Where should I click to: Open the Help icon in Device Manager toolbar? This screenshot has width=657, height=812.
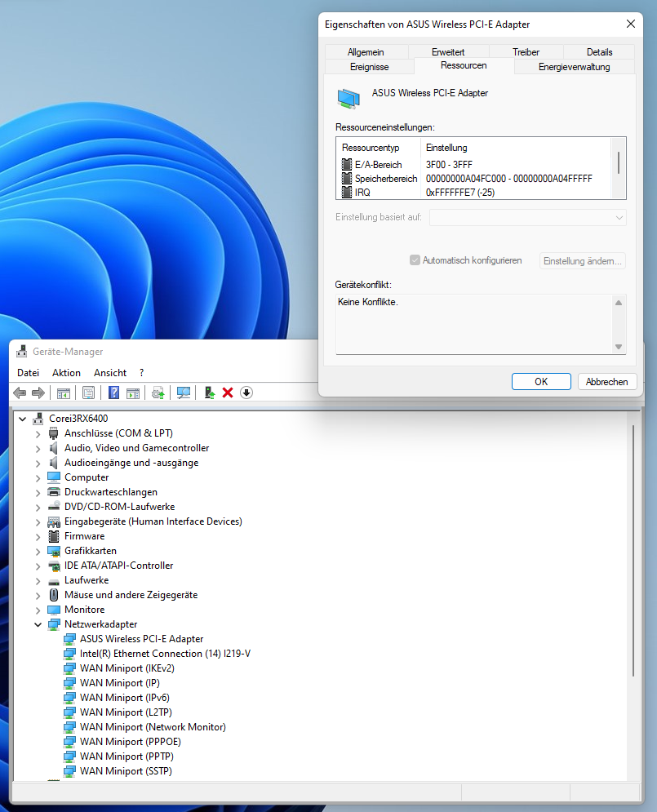(112, 393)
